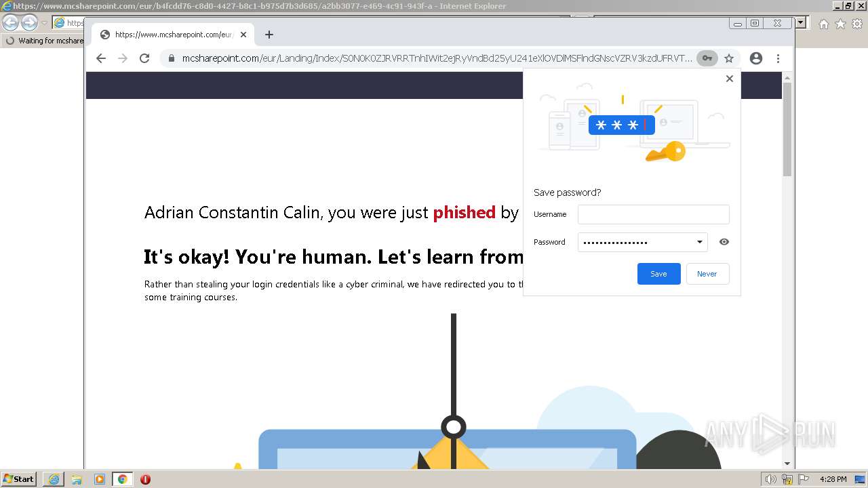Viewport: 868px width, 488px height.
Task: Open the file explorer taskbar icon
Action: 77,479
